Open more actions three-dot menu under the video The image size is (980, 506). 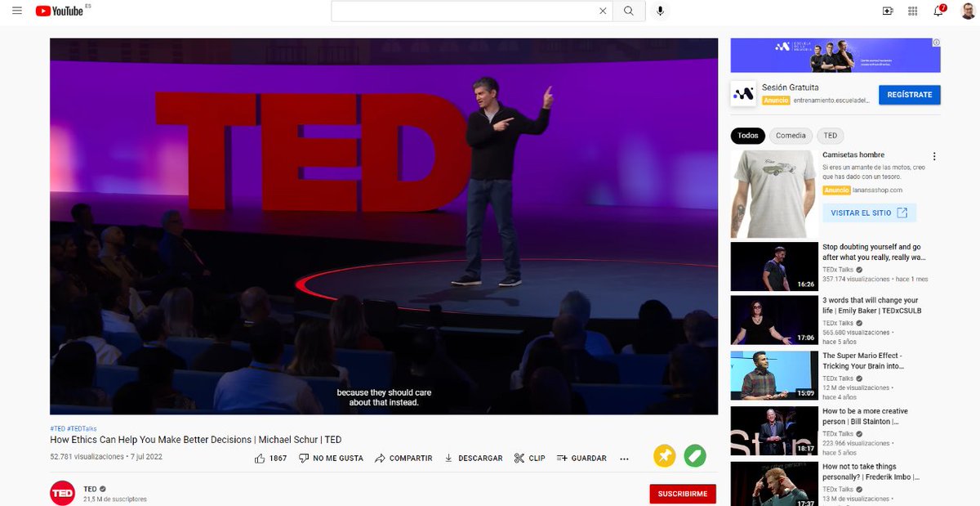pyautogui.click(x=625, y=459)
